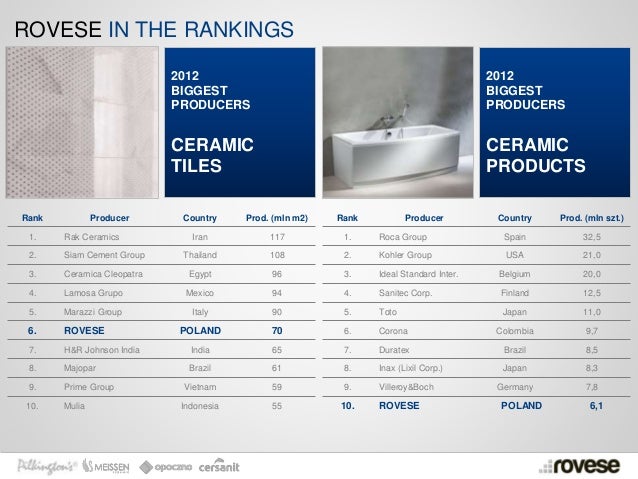Click the 'Prod. (mln m2)' column header

point(277,218)
